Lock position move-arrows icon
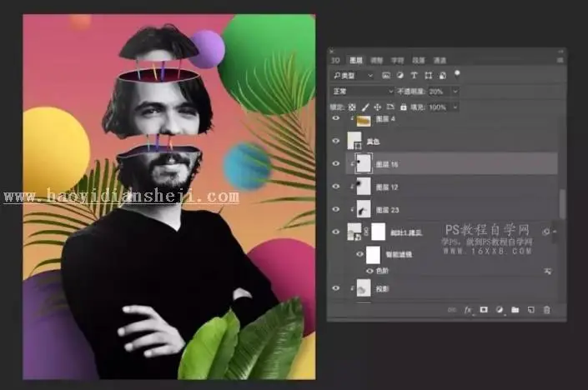Screen dimensions: 588x390 [x=377, y=107]
